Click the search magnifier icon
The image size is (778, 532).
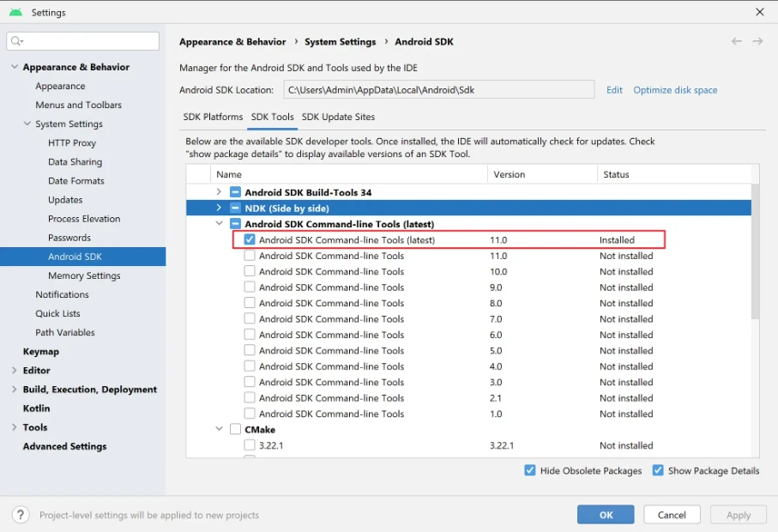17,40
